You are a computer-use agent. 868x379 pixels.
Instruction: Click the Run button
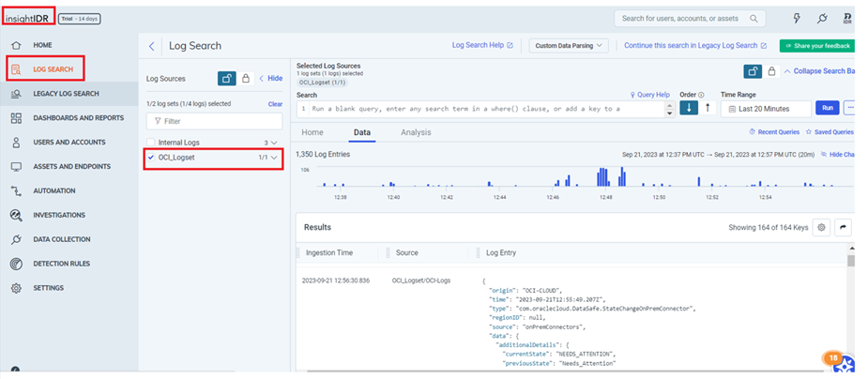point(828,109)
